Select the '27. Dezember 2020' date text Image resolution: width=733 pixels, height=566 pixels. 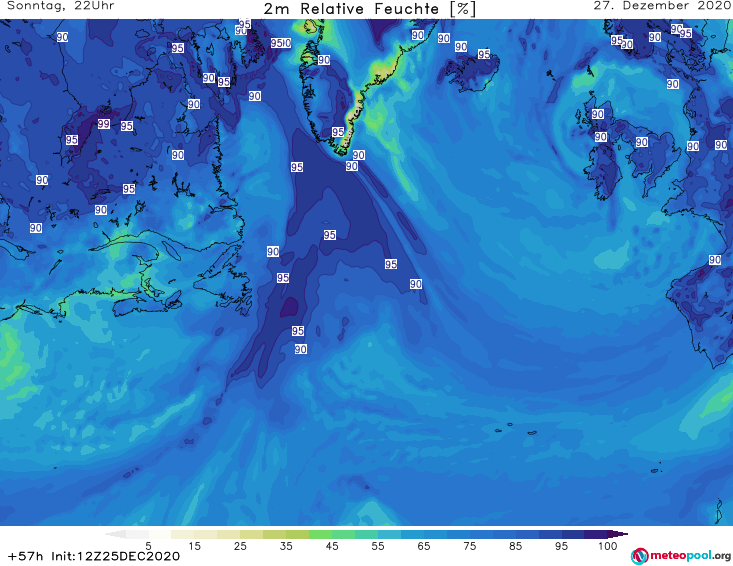click(x=662, y=6)
